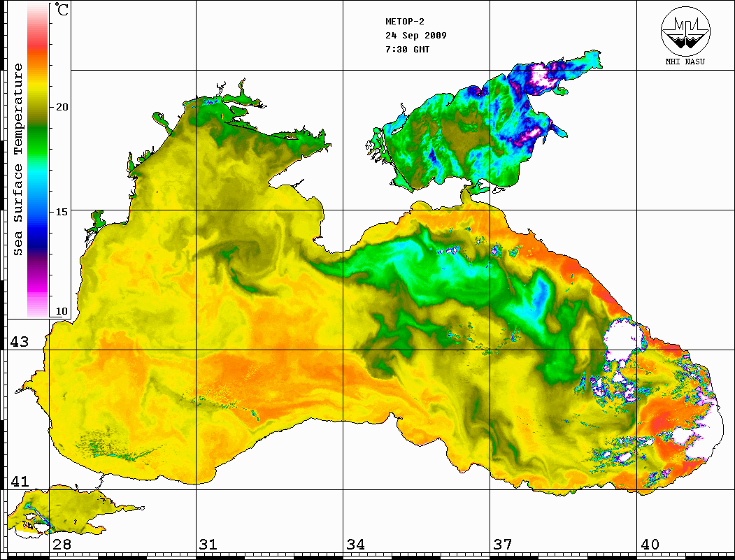Click latitude label 43
Image resolution: width=735 pixels, height=560 pixels.
(x=20, y=342)
